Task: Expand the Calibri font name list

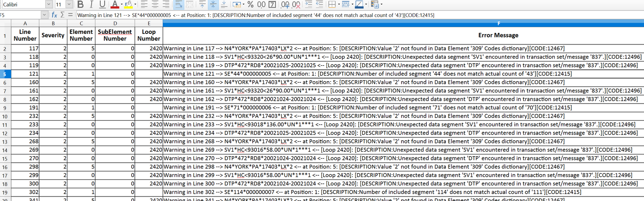Action: 49,4
